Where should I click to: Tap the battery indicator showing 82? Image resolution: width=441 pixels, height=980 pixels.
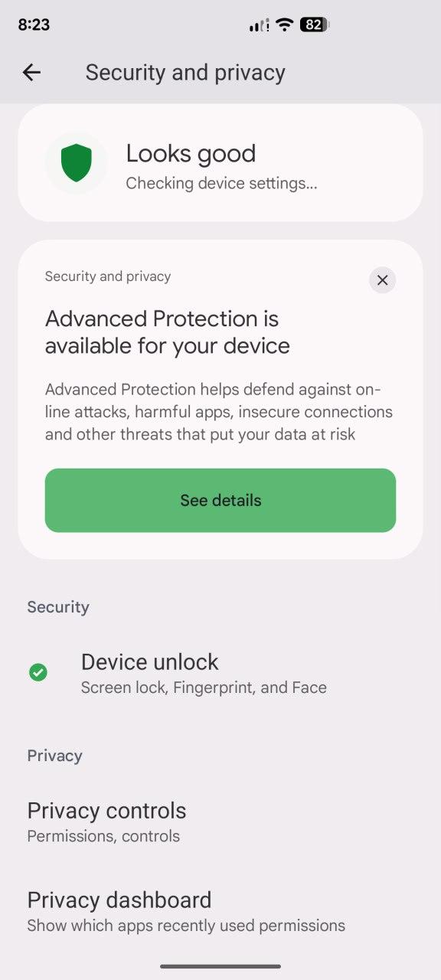[314, 24]
